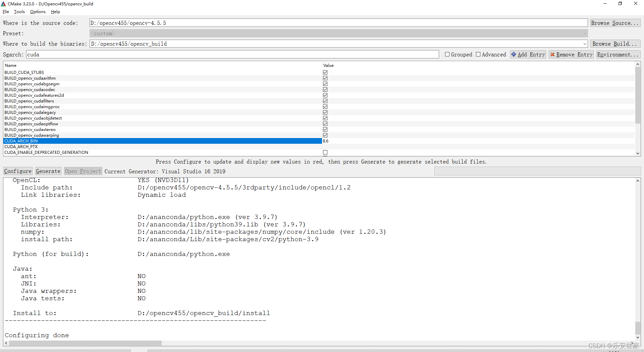
Task: Open the File menu
Action: (6, 12)
